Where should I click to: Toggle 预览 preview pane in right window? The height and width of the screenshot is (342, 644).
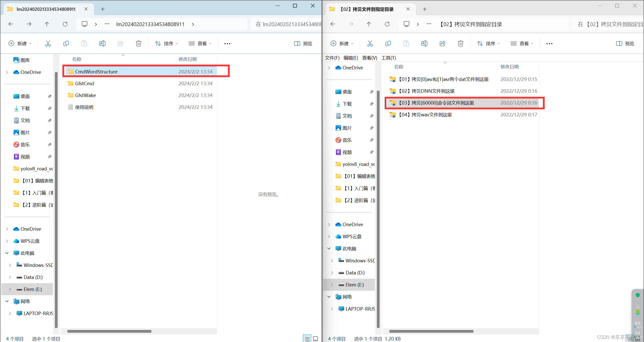[x=625, y=44]
